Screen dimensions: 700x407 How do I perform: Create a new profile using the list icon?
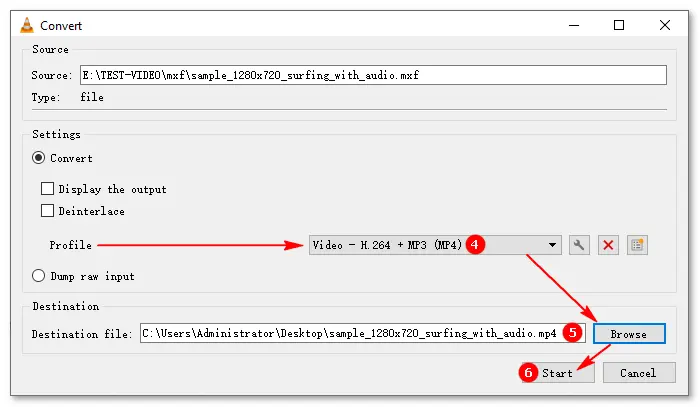click(x=636, y=245)
